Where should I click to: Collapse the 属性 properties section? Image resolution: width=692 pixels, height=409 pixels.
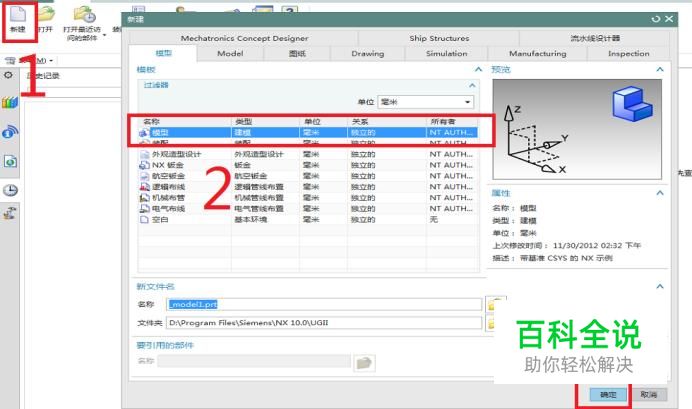pyautogui.click(x=660, y=193)
